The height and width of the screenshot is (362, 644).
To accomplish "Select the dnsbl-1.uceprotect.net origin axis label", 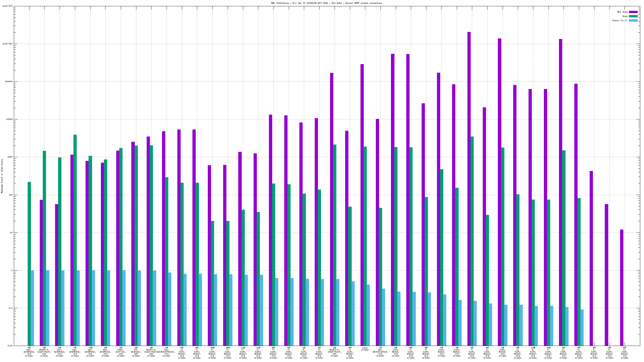I will pyautogui.click(x=44, y=352).
